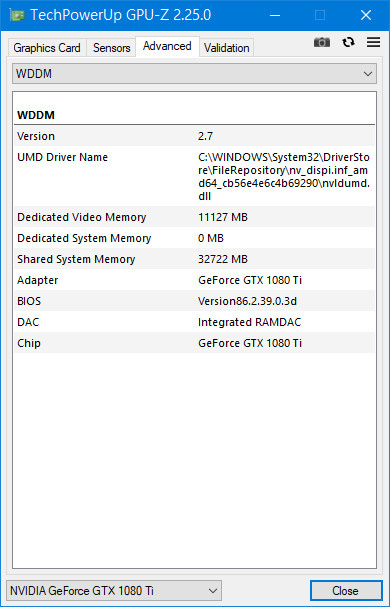Select the UMD Driver Name row
Image resolution: width=390 pixels, height=607 pixels.
(194, 176)
